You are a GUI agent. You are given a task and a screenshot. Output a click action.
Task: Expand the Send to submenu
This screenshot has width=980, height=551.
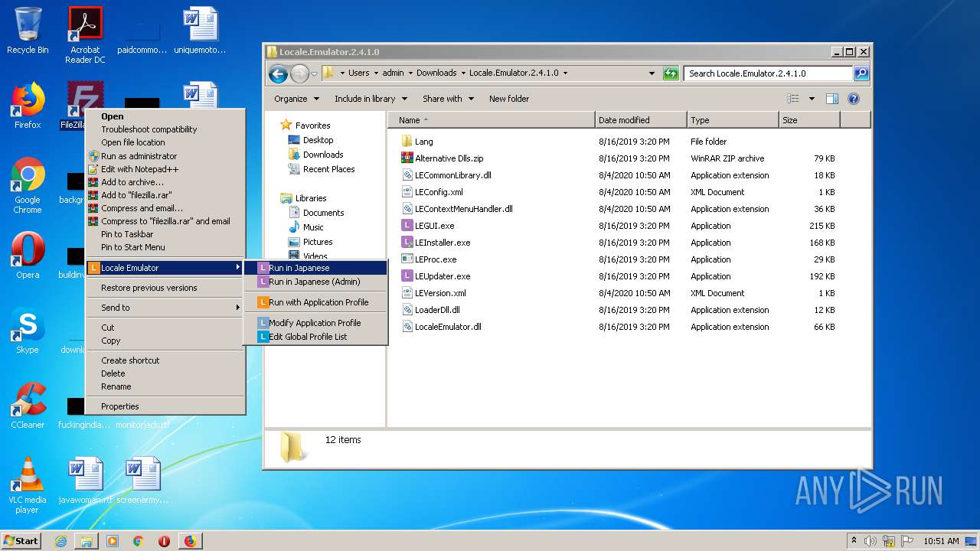point(165,308)
